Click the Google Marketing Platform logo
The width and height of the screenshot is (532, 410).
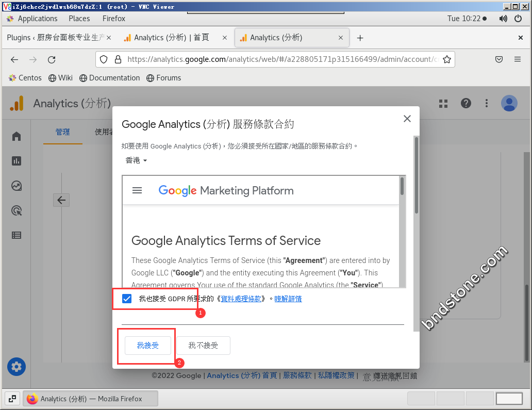[226, 190]
